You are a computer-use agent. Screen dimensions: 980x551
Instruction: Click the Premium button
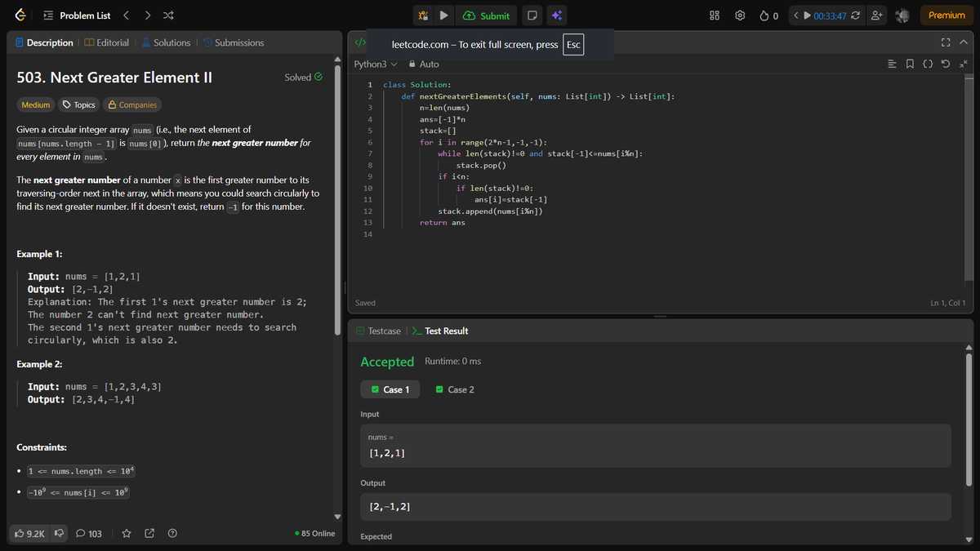[x=947, y=16]
